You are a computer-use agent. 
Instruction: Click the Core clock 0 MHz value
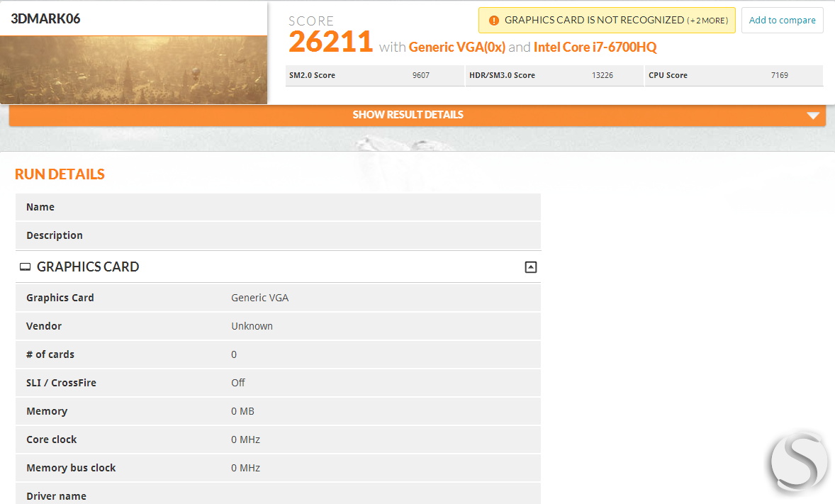[x=245, y=439]
